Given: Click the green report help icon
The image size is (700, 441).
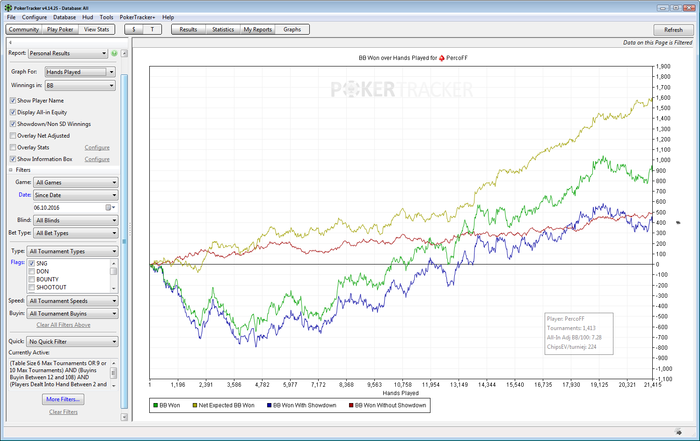Looking at the screenshot, I should (114, 53).
